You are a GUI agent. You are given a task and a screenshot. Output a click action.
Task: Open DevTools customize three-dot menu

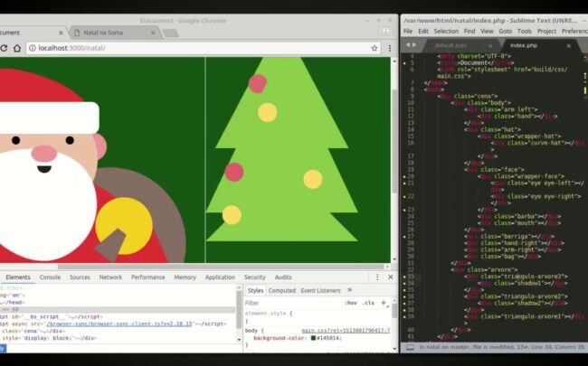tap(377, 277)
